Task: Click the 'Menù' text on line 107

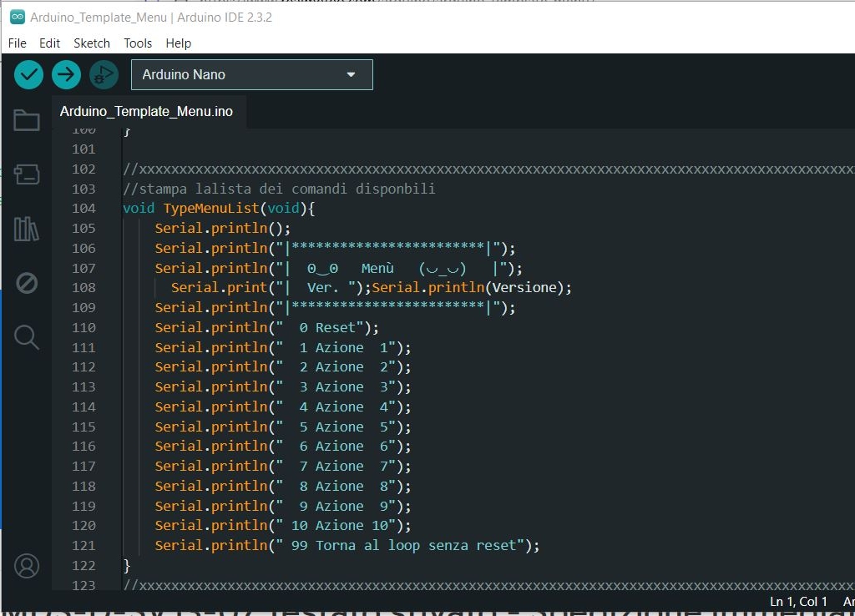Action: 377,268
